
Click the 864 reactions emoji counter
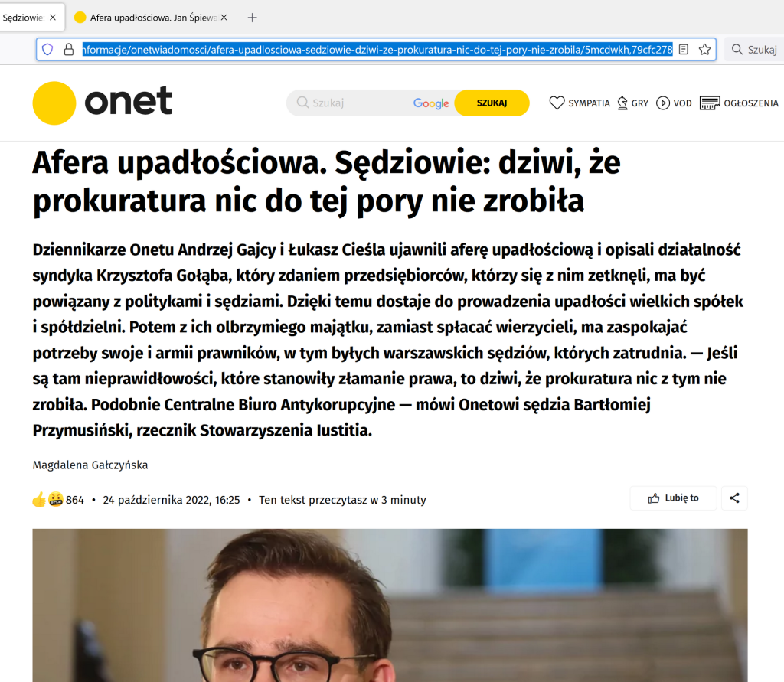point(57,500)
